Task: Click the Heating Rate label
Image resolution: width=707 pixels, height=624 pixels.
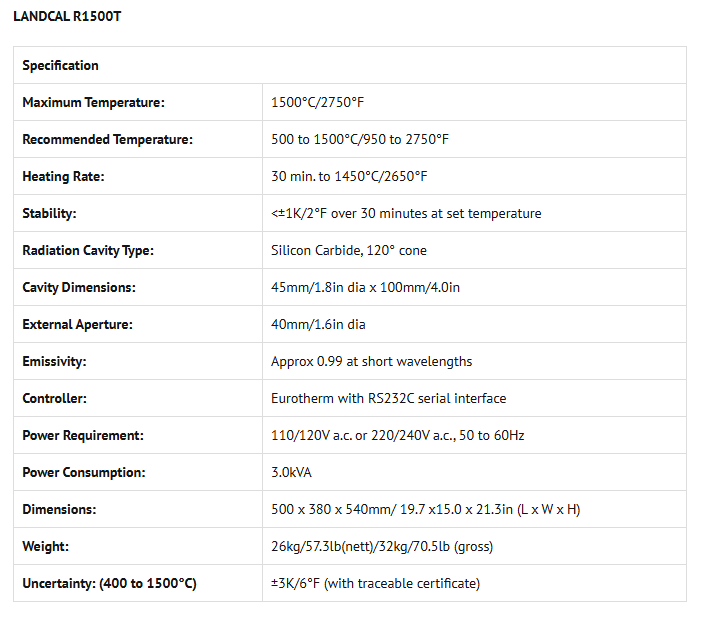Action: tap(63, 176)
